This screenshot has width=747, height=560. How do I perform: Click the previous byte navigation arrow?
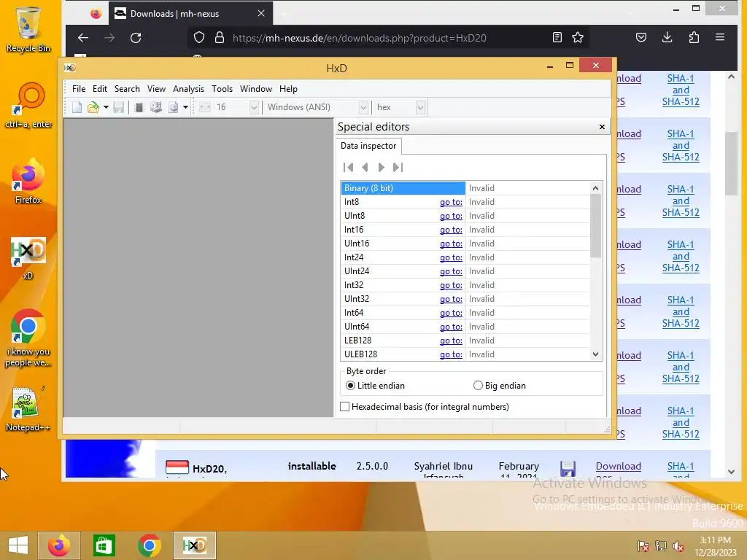365,167
